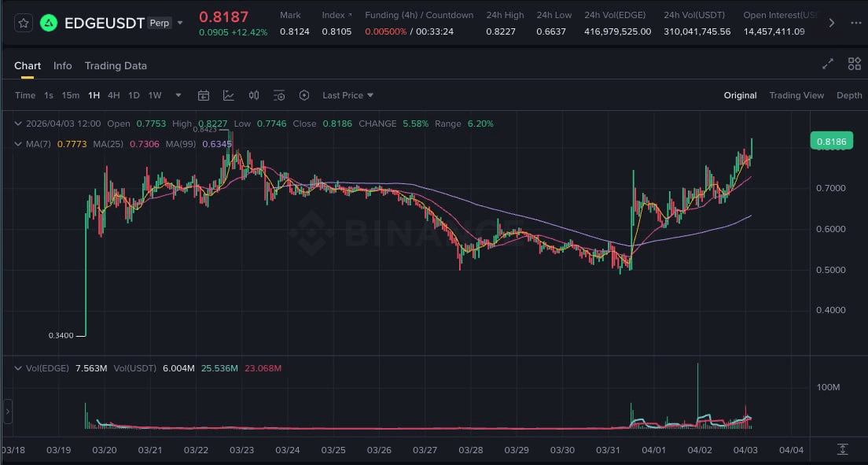Open the grid layout icon near Depth
868x465 pixels.
[854, 64]
